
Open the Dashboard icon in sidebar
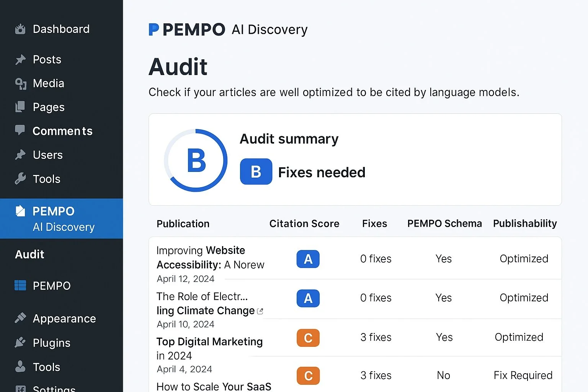[x=20, y=29]
